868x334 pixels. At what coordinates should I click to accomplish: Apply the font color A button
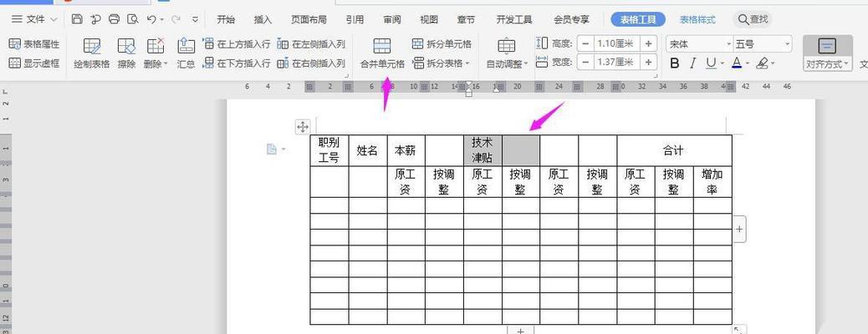[x=737, y=63]
